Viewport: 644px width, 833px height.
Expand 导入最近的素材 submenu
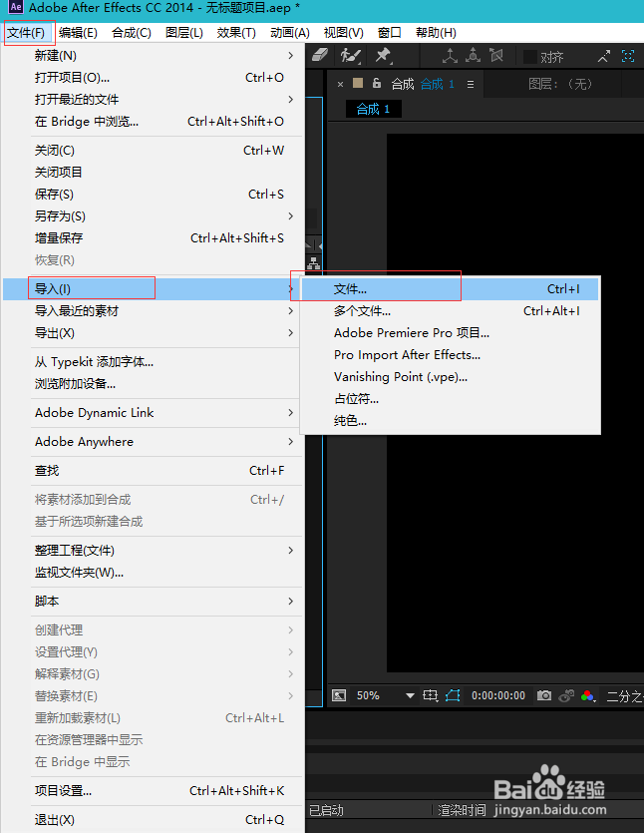click(x=153, y=311)
